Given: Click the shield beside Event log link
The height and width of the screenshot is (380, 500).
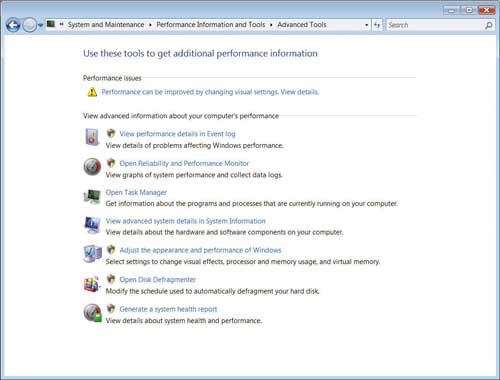Looking at the screenshot, I should [x=111, y=134].
